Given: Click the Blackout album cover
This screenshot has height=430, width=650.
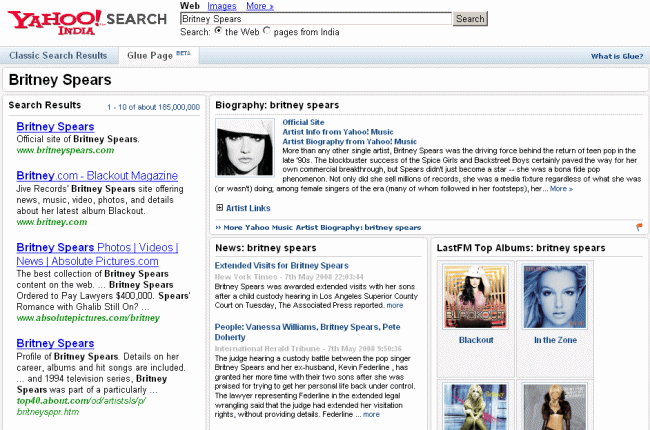Looking at the screenshot, I should coord(475,297).
